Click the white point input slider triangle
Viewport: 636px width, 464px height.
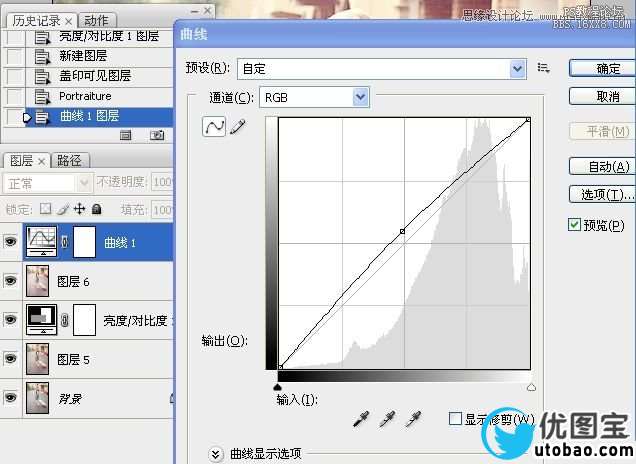(530, 386)
